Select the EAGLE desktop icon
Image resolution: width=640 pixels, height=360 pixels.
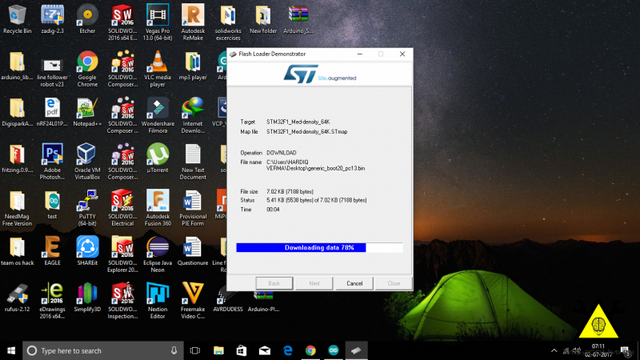(x=52, y=251)
